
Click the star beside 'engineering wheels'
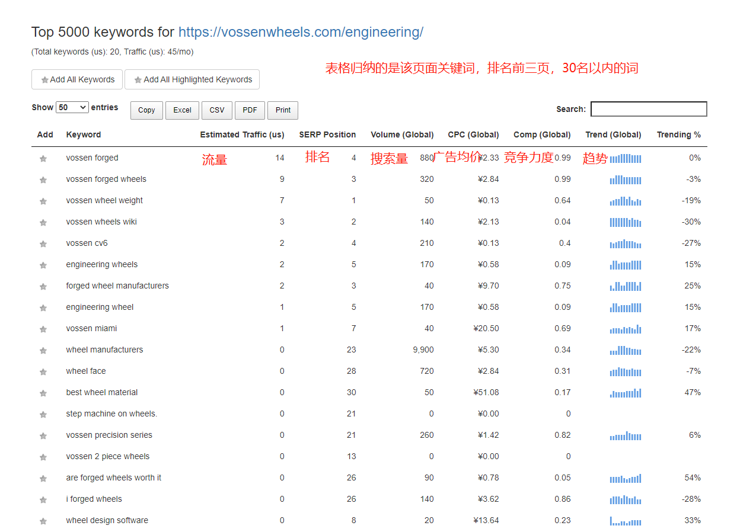coord(43,265)
